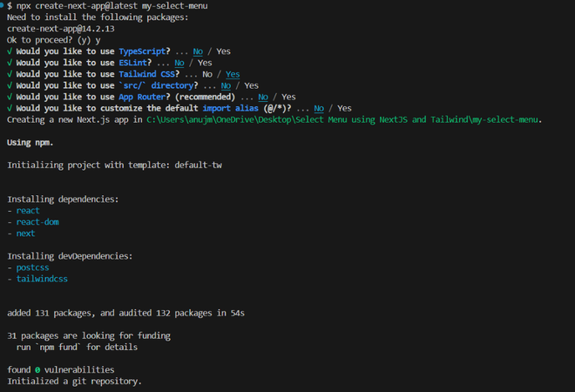
Task: Choose Yes option on the ESLint prompt
Action: point(205,63)
